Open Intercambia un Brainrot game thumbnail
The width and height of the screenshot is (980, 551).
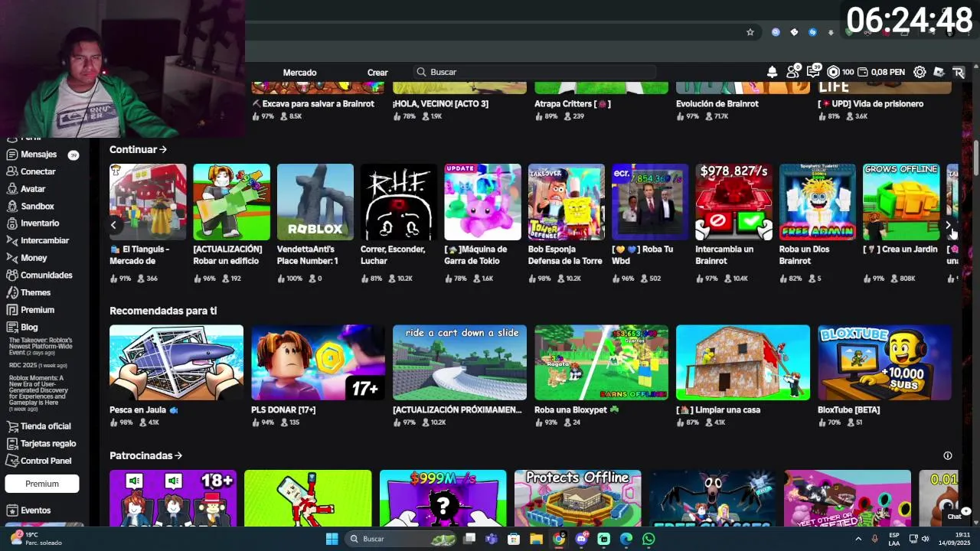pos(733,202)
